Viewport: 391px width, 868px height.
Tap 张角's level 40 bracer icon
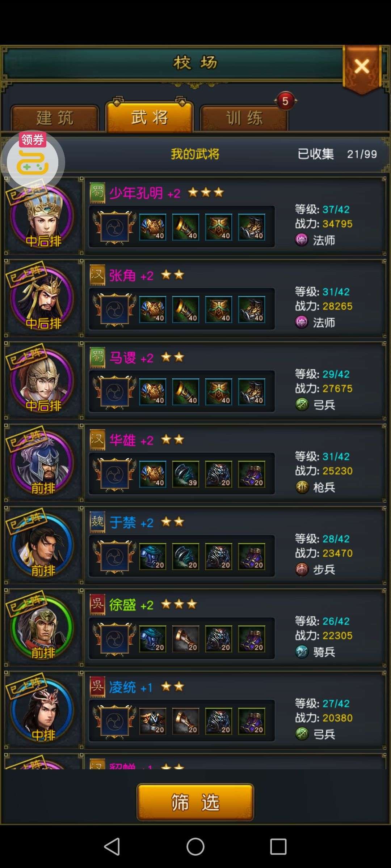tap(186, 310)
